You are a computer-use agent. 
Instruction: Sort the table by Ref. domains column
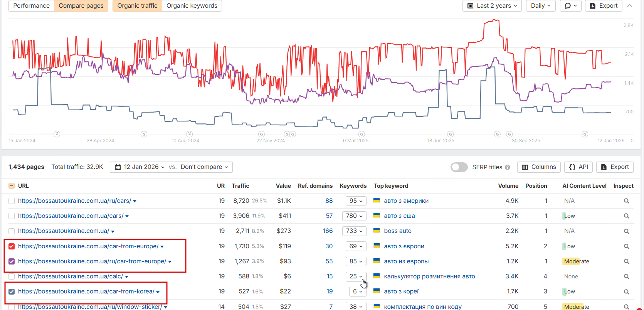(x=315, y=186)
